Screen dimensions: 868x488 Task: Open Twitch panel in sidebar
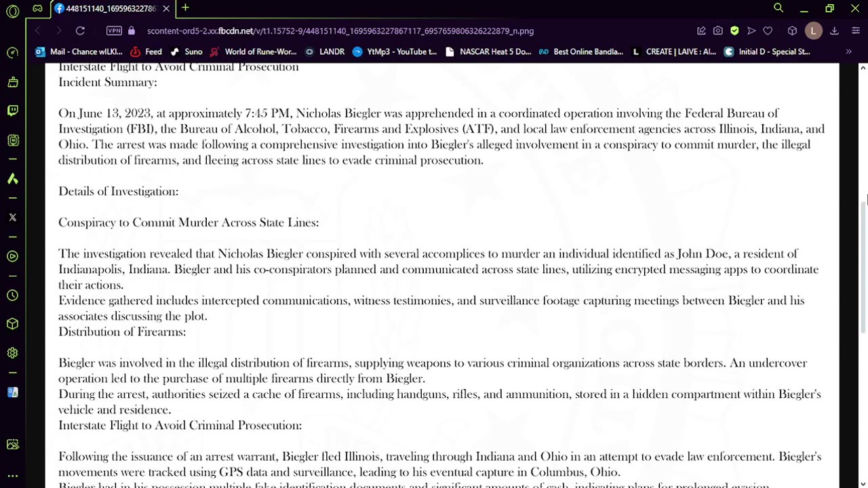tap(12, 110)
